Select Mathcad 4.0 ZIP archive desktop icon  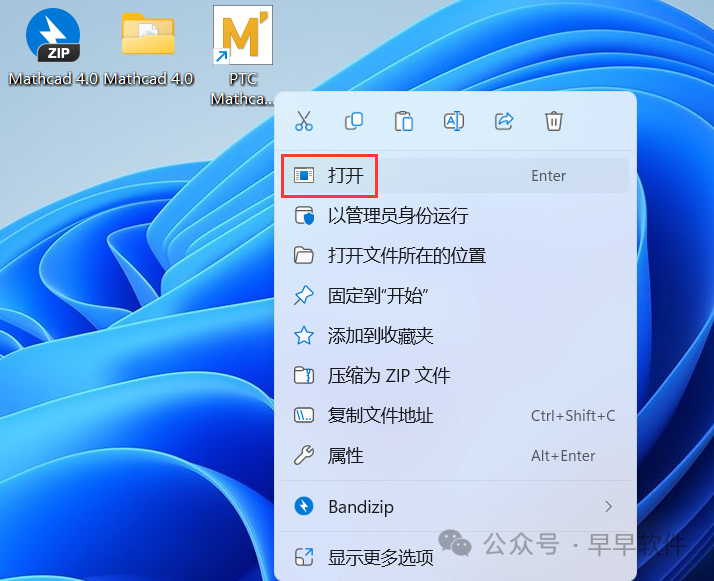(53, 47)
